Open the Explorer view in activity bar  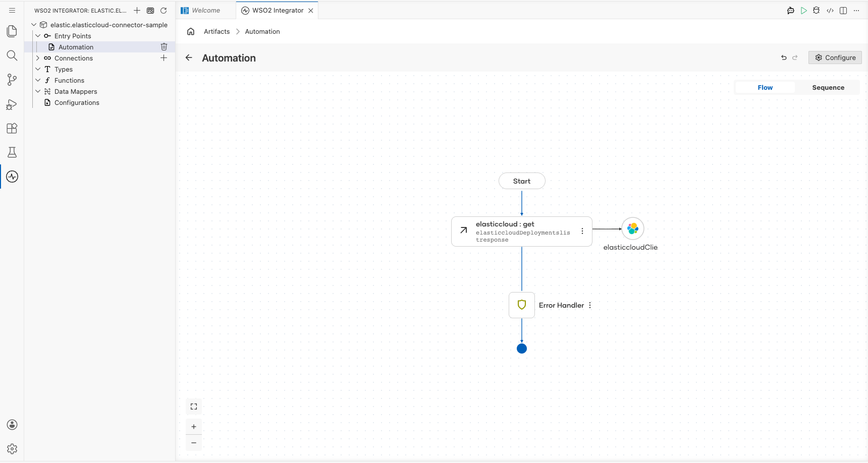coord(12,31)
